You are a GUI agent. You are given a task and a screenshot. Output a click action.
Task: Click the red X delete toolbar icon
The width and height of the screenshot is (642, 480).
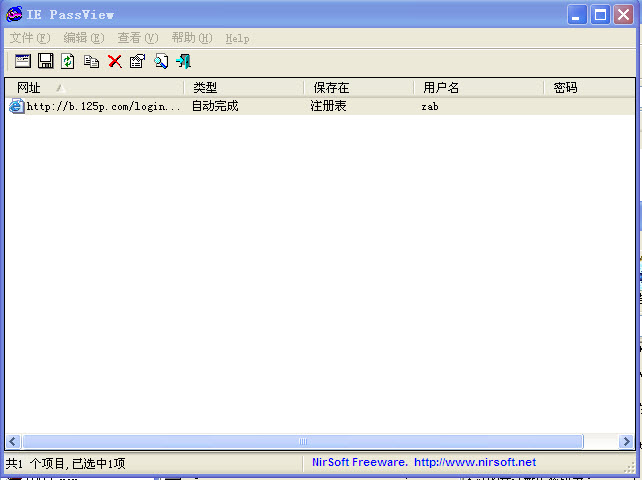115,61
